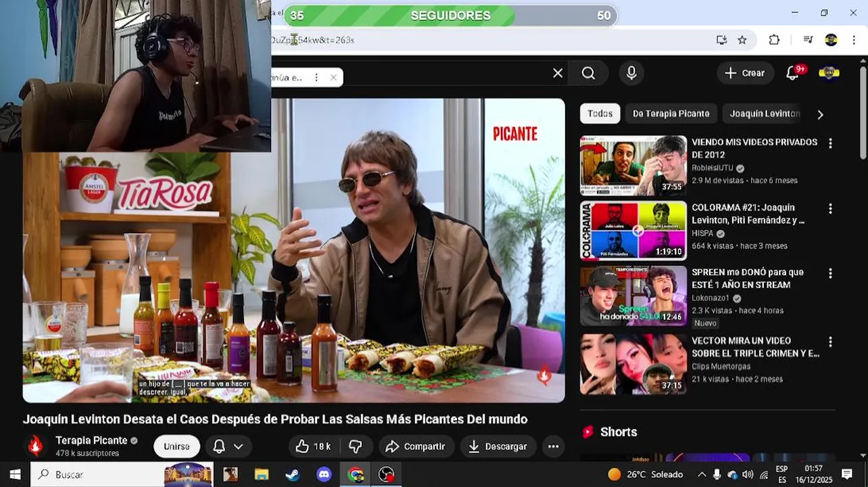Open the YouTube account avatar menu
868x487 pixels.
point(829,73)
